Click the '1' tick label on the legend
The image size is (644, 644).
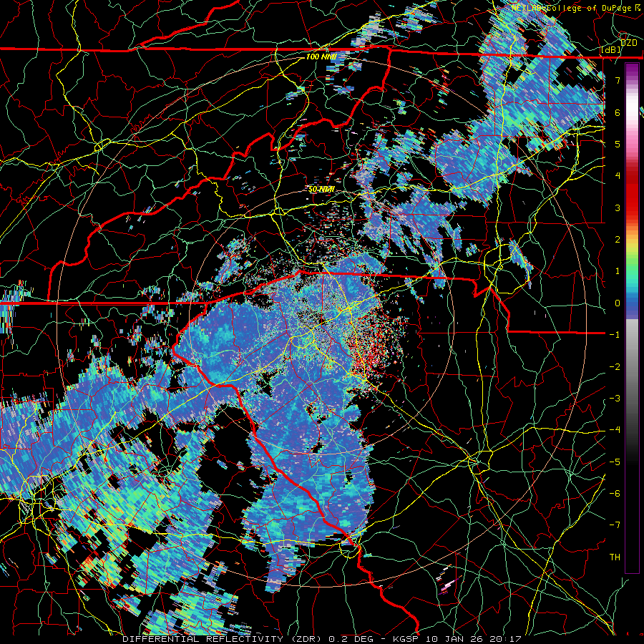pos(618,271)
